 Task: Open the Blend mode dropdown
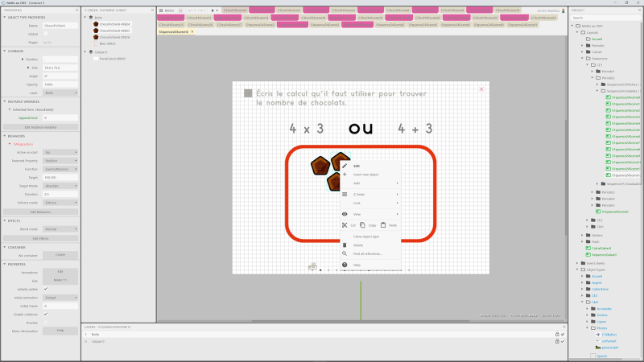60,229
